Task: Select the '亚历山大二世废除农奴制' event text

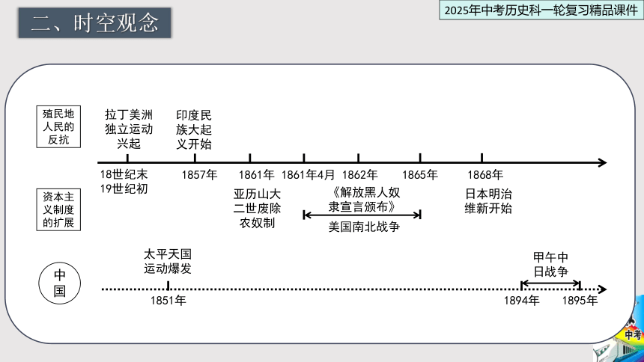Action: [257, 208]
